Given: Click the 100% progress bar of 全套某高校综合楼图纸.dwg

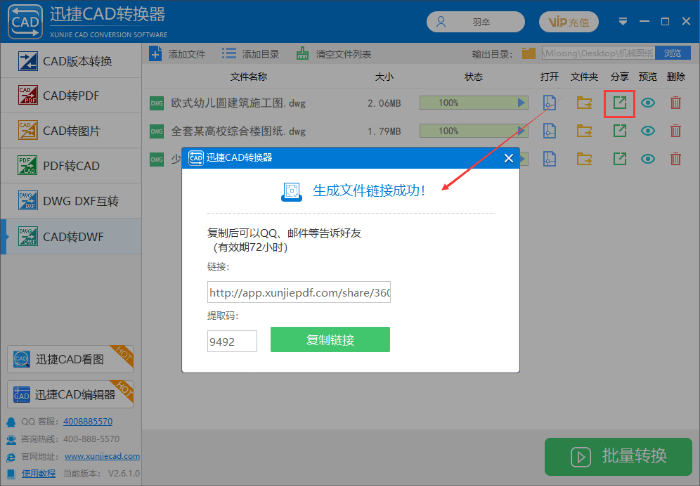Looking at the screenshot, I should (474, 131).
